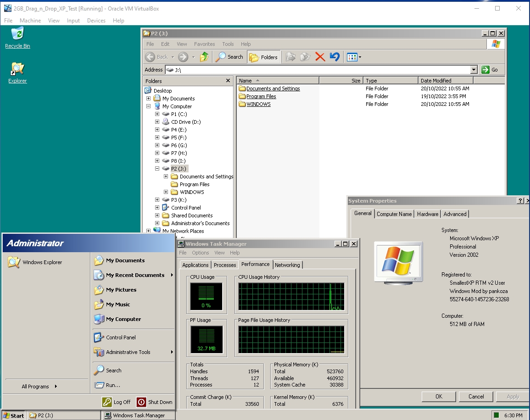Collapse My Computer tree node
530x420 pixels.
148,106
